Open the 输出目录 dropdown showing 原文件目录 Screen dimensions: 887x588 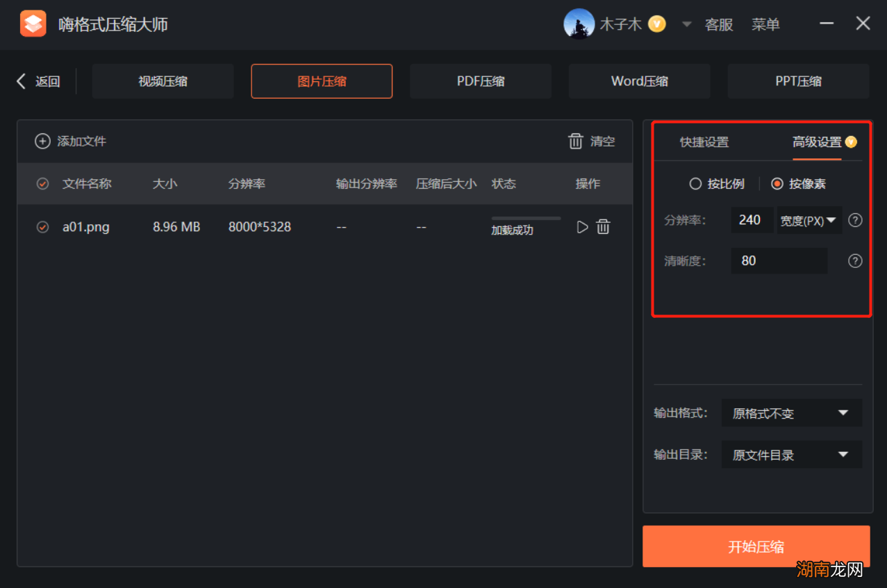pyautogui.click(x=791, y=454)
